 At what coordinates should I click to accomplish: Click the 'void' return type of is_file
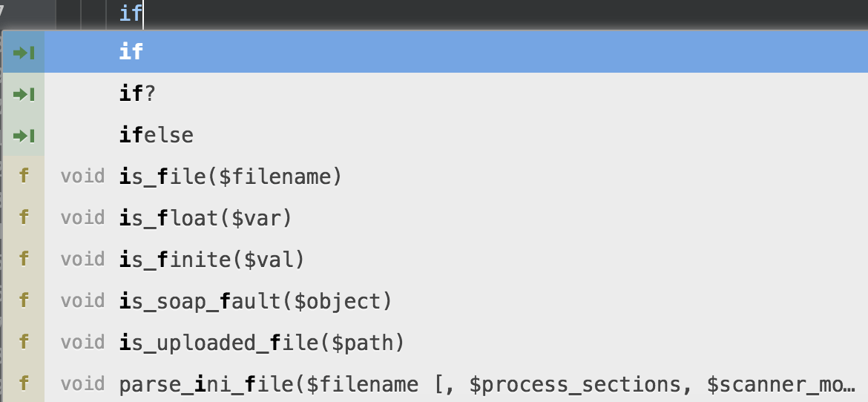[x=82, y=177]
